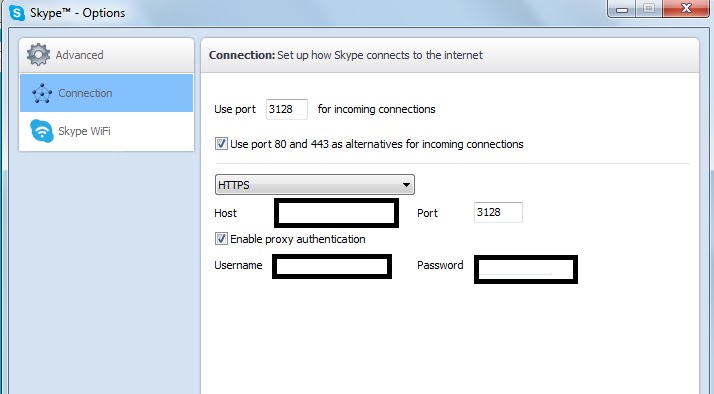714x394 pixels.
Task: Select the Connection sidebar item
Action: point(107,93)
